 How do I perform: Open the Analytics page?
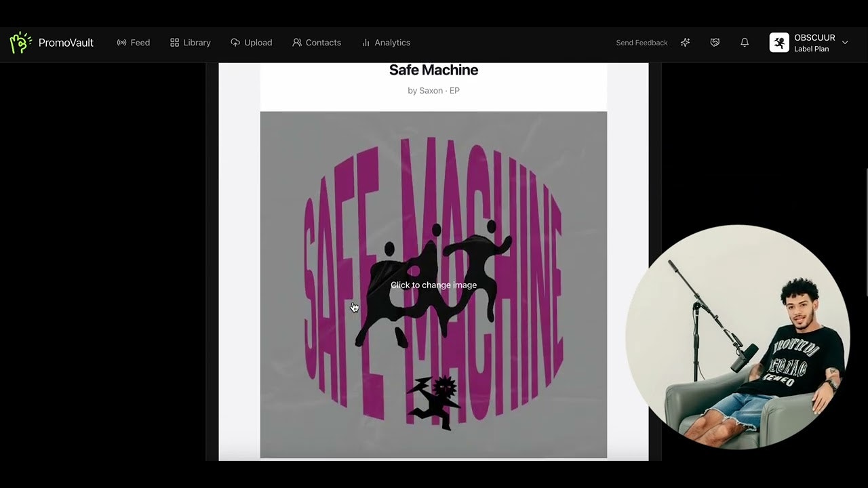click(x=386, y=43)
